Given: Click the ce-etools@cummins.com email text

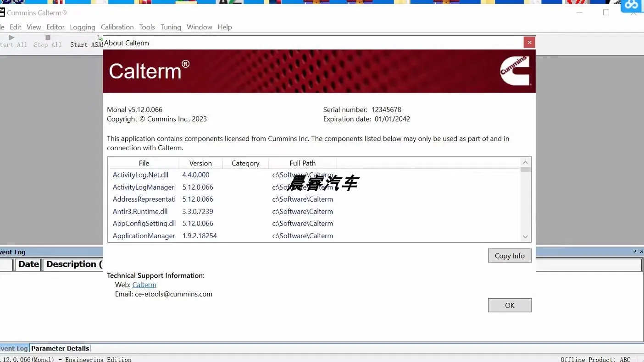Looking at the screenshot, I should pos(173,294).
